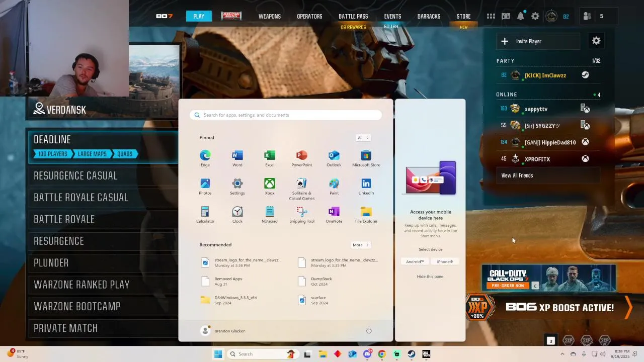
Task: Click the Start menu search field
Action: pos(286,115)
